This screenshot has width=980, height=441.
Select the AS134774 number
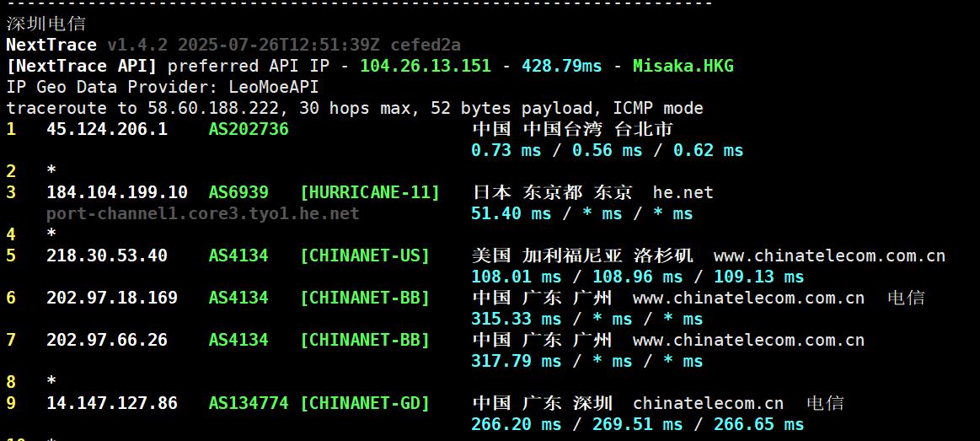pyautogui.click(x=249, y=403)
